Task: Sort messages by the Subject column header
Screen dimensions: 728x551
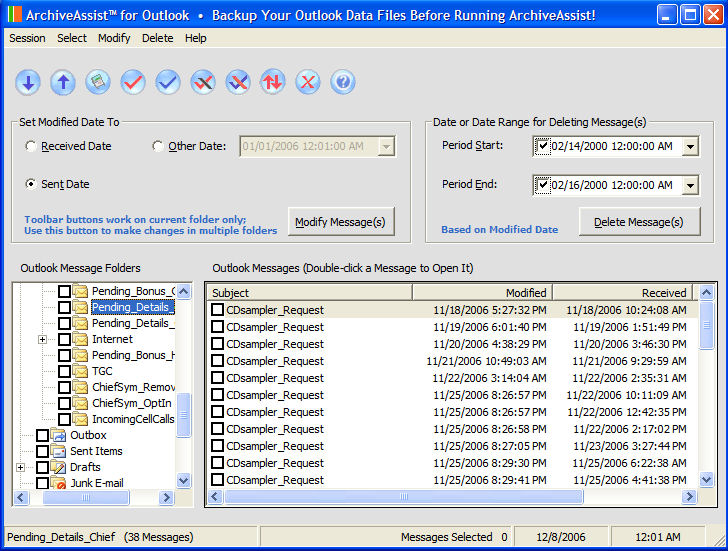Action: click(309, 293)
